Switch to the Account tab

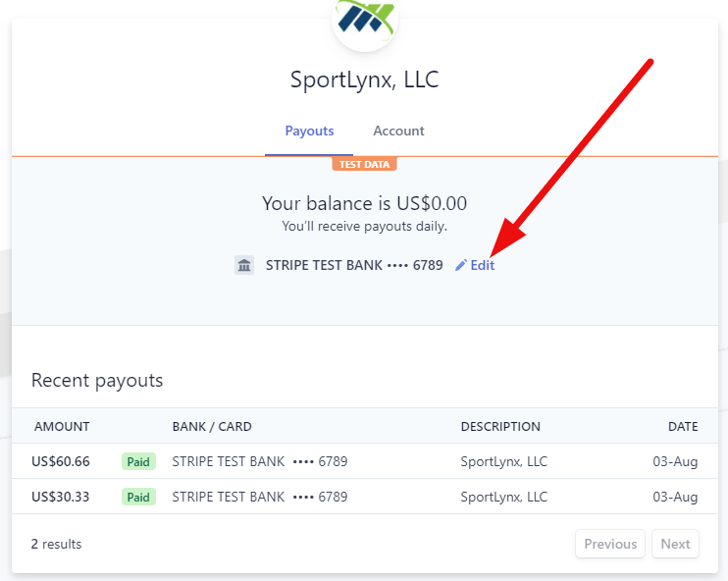[x=398, y=131]
